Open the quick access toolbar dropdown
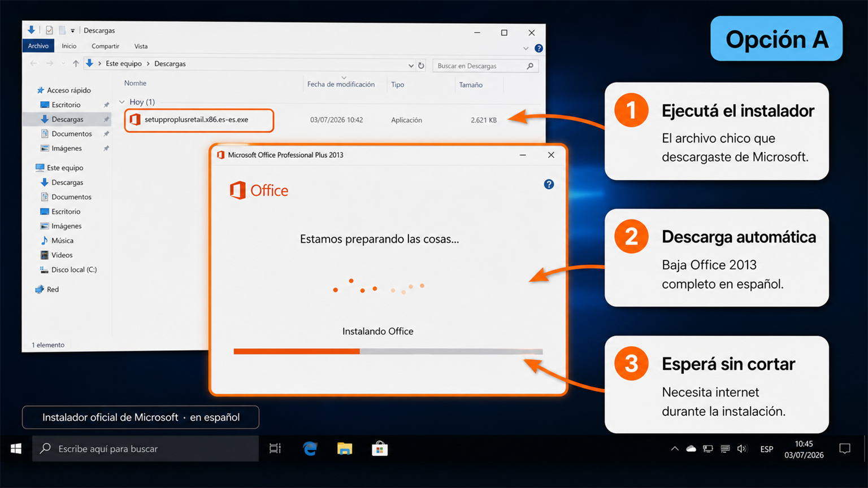This screenshot has height=488, width=868. click(x=73, y=31)
